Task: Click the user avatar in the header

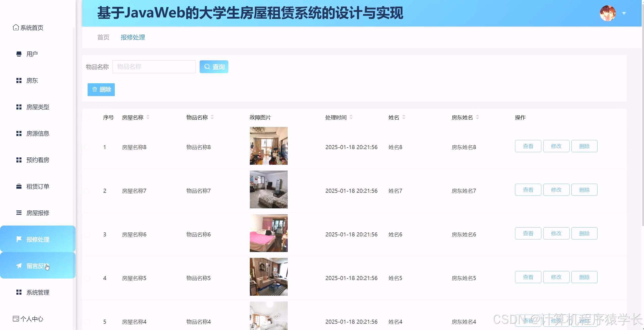Action: click(x=608, y=13)
